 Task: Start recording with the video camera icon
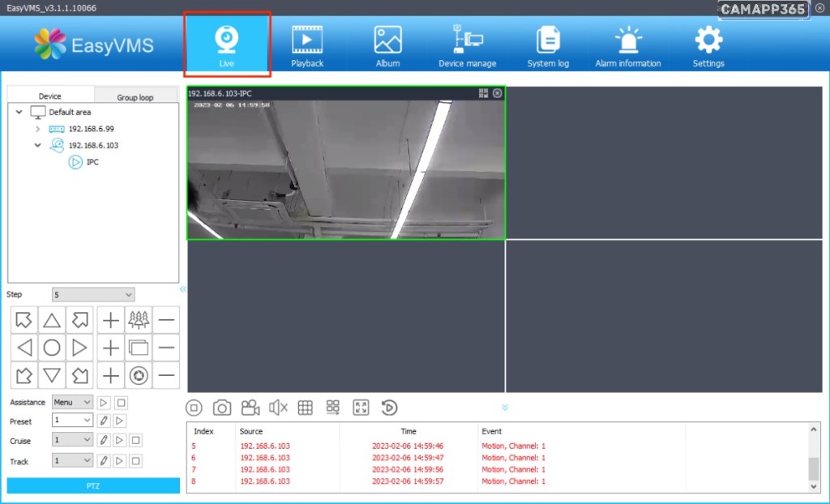[x=250, y=408]
